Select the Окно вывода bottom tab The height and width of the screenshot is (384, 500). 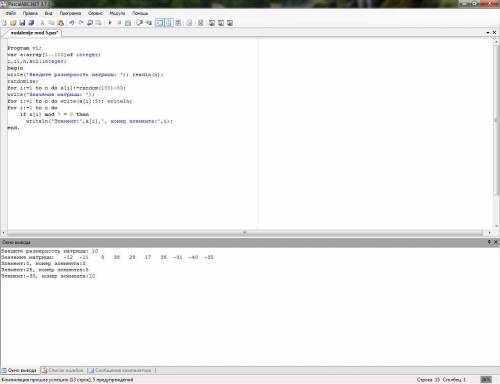click(19, 370)
